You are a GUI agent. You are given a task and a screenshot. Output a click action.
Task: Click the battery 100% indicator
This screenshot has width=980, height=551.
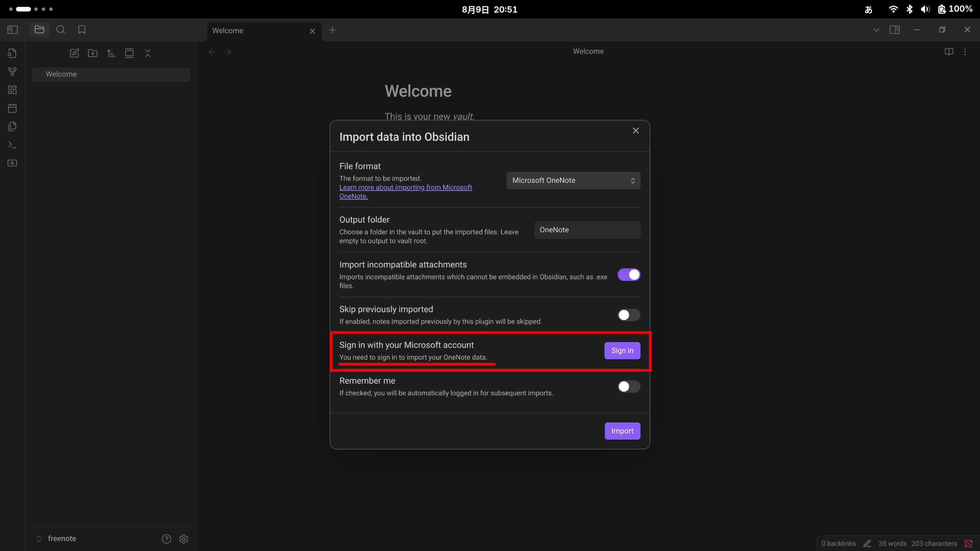coord(955,9)
